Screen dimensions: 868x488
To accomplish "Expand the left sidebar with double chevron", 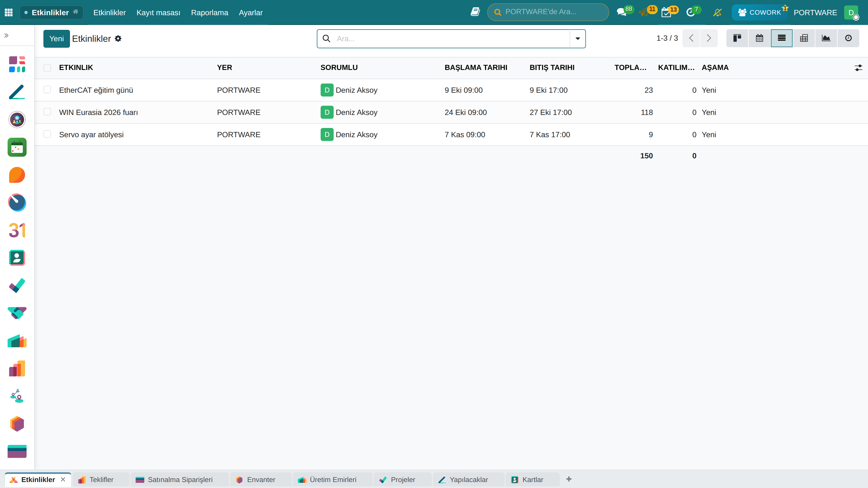I will (x=7, y=35).
